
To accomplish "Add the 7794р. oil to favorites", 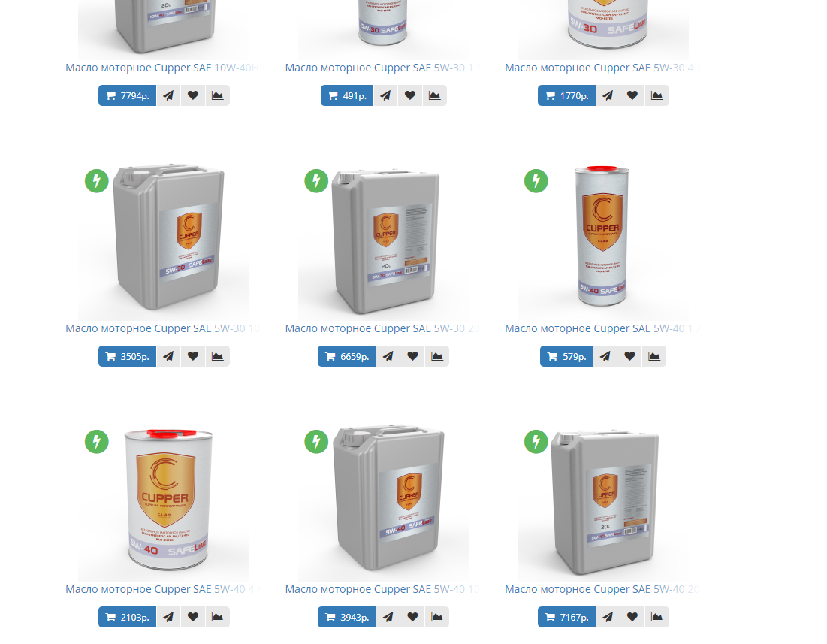I will point(193,95).
